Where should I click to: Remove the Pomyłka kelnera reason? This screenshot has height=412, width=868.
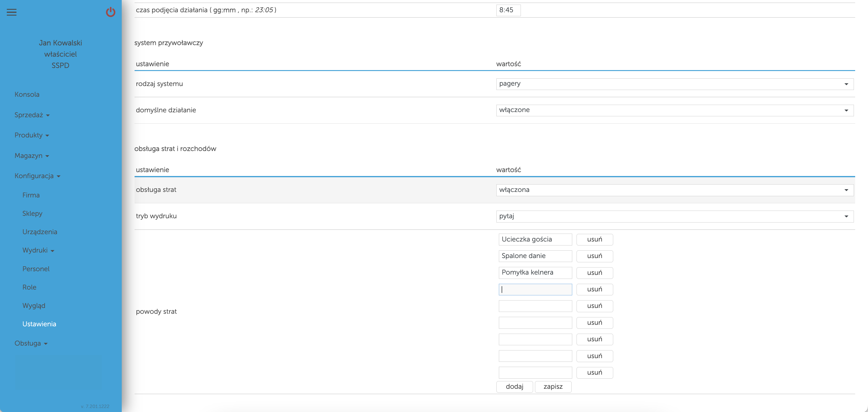point(594,273)
